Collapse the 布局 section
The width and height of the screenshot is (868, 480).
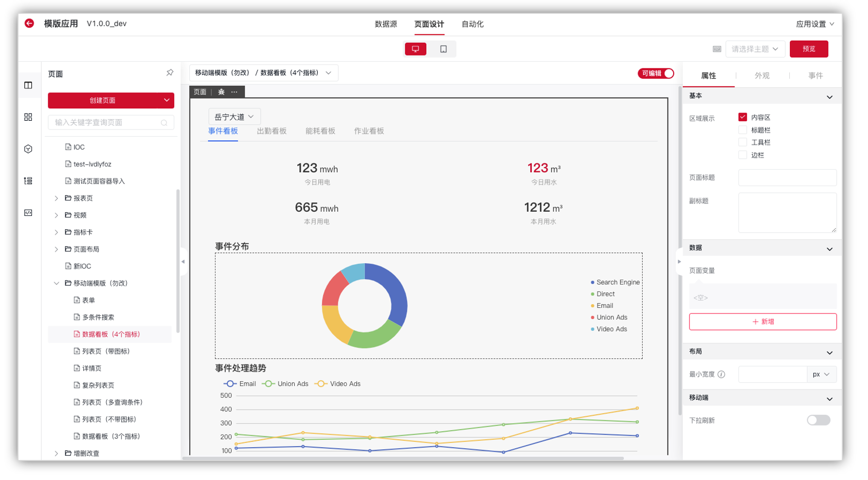[829, 353]
